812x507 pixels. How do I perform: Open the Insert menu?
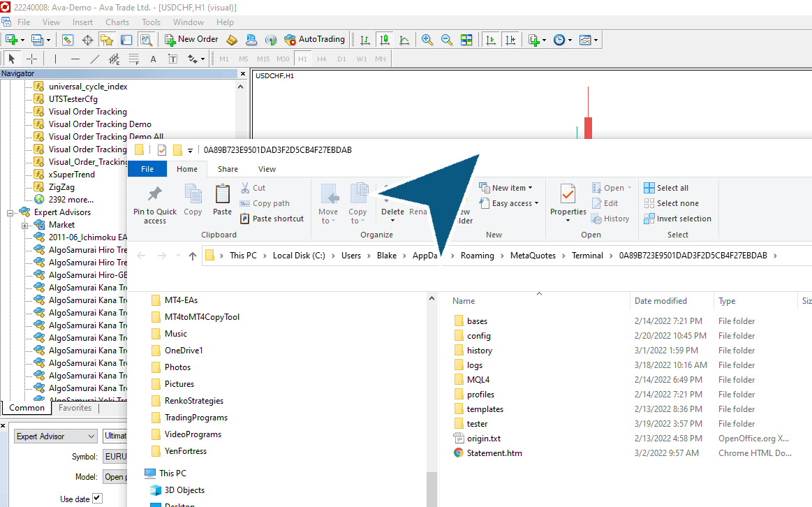pyautogui.click(x=83, y=22)
